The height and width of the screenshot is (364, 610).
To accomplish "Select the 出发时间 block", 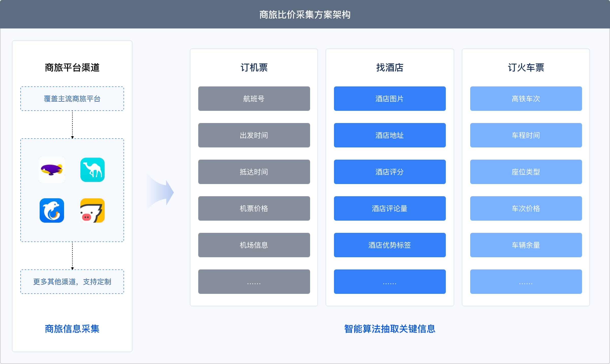I will point(254,135).
